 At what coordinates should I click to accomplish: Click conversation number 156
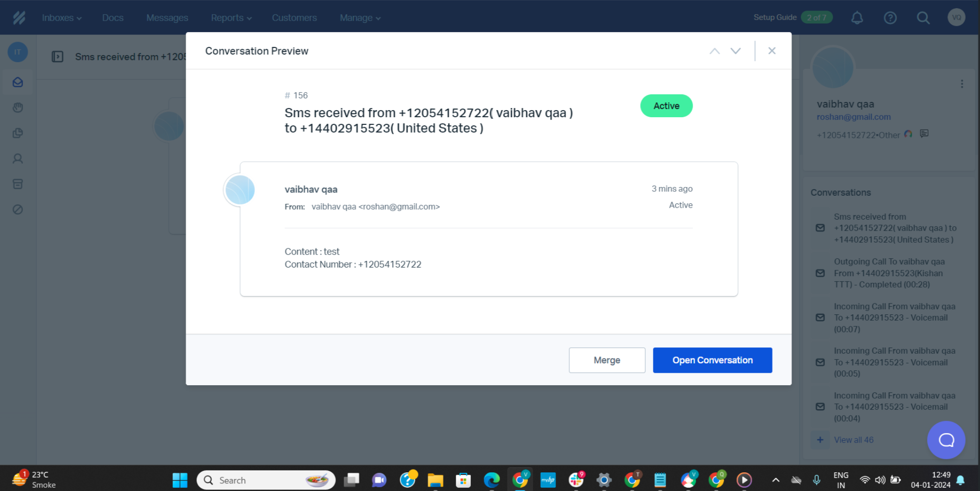tap(296, 95)
